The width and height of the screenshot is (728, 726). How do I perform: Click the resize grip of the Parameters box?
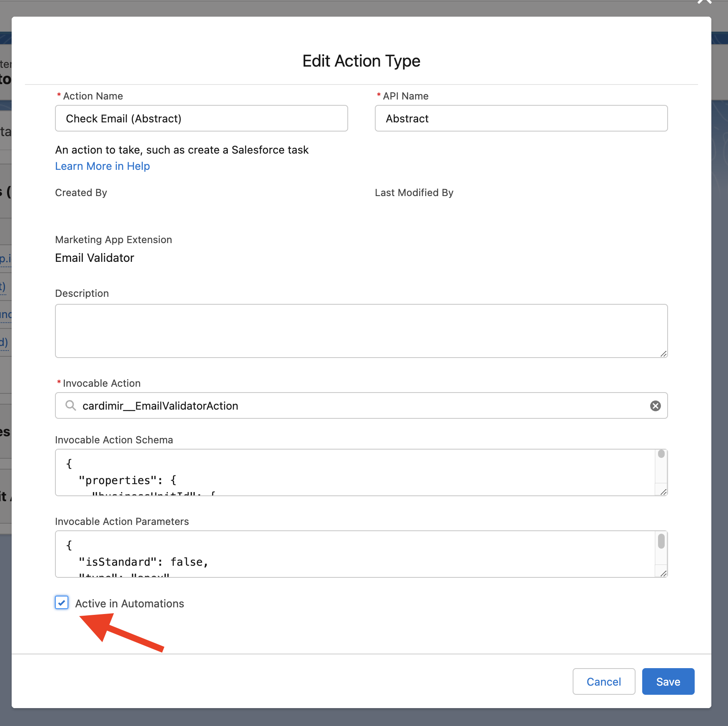[x=663, y=574]
